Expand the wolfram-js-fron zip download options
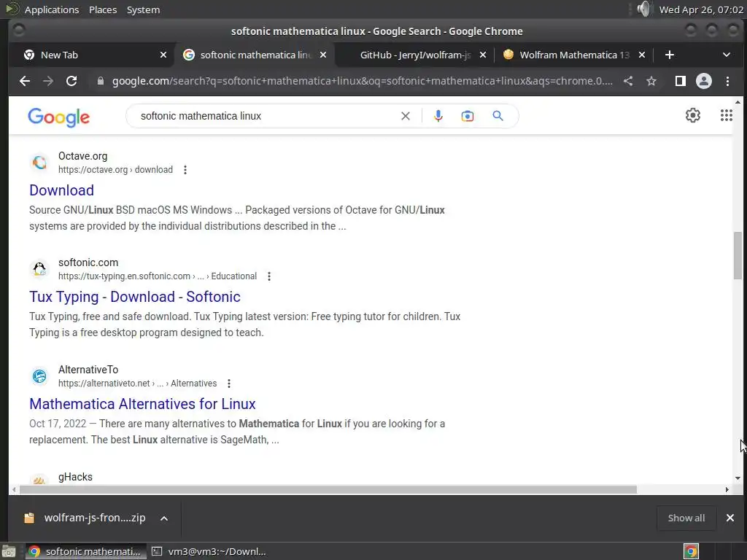The height and width of the screenshot is (560, 747). point(164,518)
